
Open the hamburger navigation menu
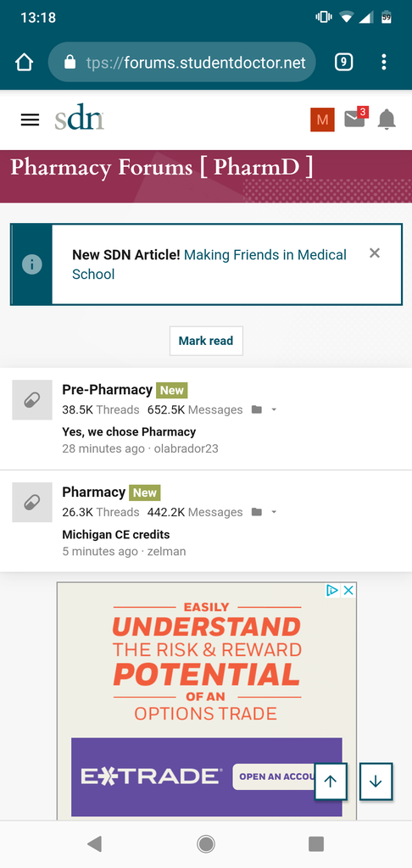coord(30,120)
